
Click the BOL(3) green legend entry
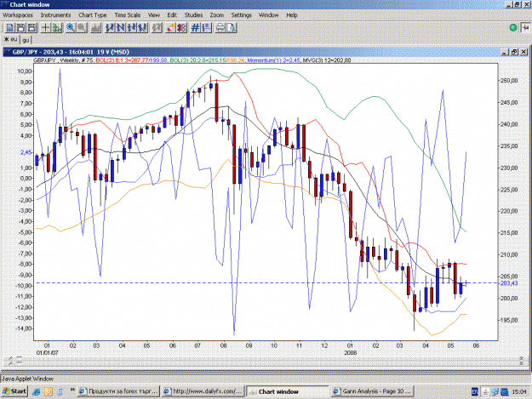[x=208, y=60]
